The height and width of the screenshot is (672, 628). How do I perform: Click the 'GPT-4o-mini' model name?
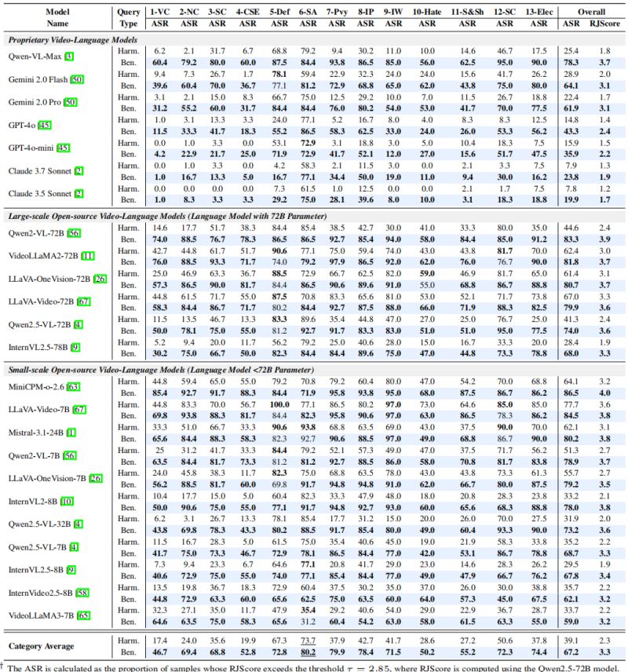[x=31, y=148]
